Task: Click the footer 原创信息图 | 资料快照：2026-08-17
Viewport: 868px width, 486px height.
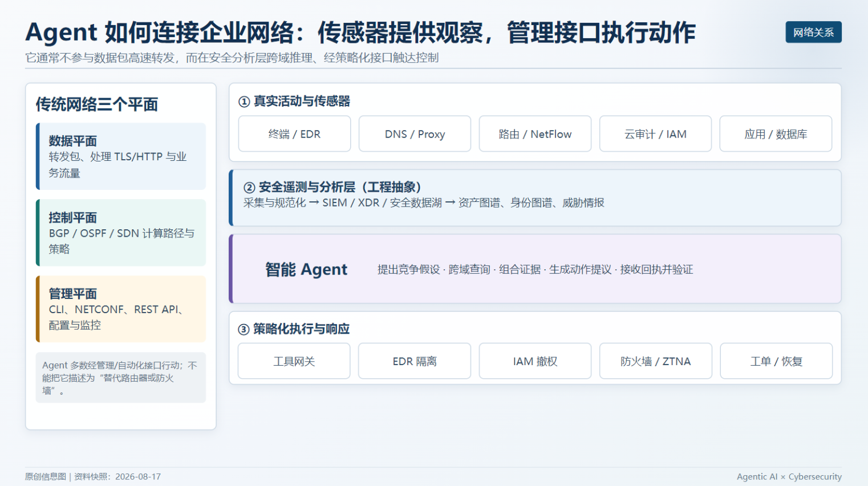Action: click(93, 477)
